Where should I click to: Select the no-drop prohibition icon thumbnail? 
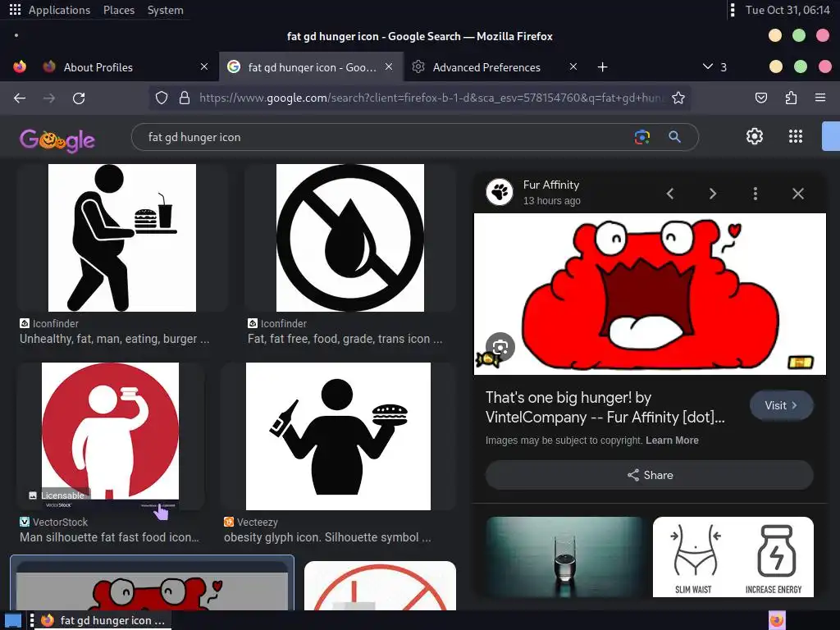(x=349, y=238)
